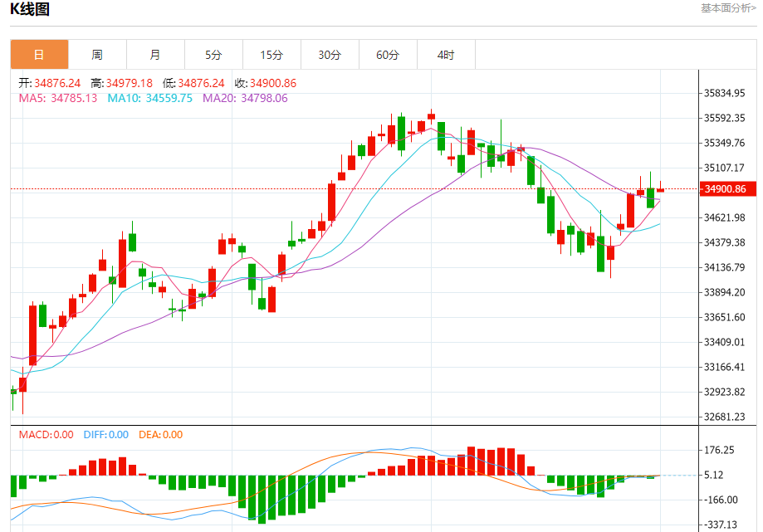Click the 34621.98 price axis label

(x=725, y=217)
